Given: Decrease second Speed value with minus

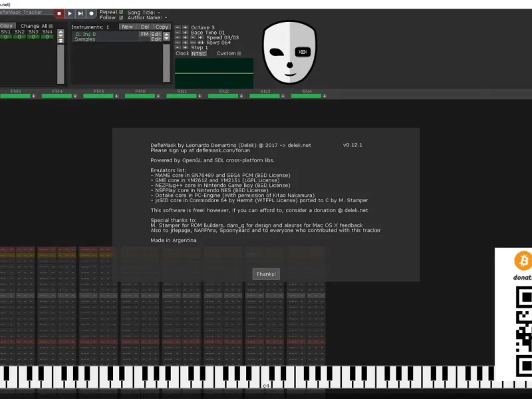Looking at the screenshot, I should click(x=194, y=38).
